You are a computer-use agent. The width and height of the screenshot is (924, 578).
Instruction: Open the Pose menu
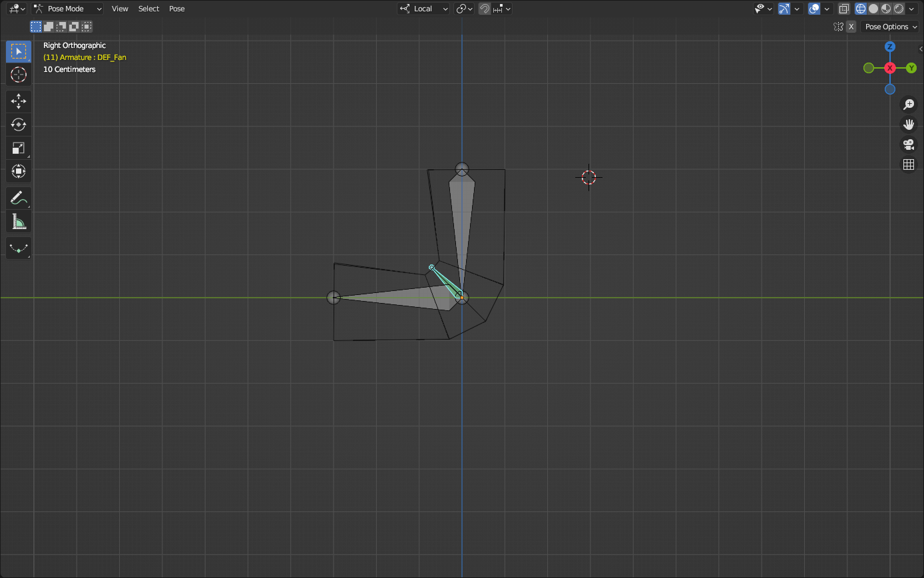point(176,9)
